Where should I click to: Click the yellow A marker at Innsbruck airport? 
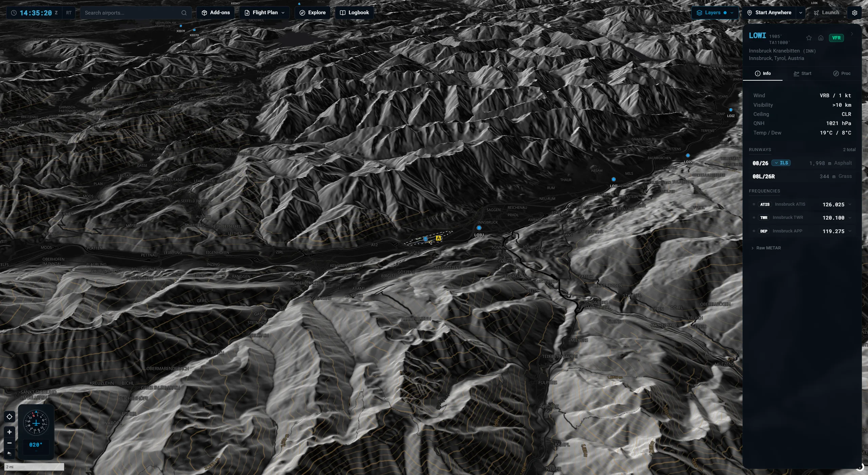point(438,238)
